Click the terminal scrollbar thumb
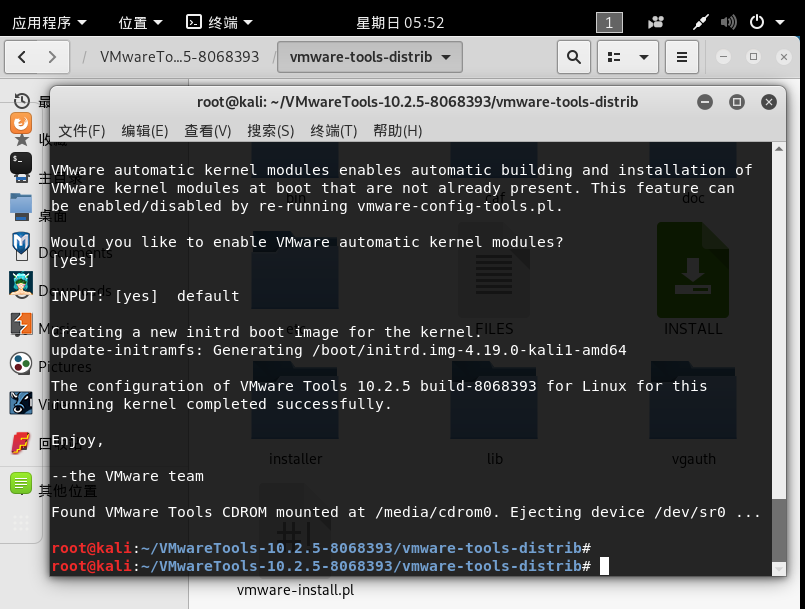The image size is (805, 609). [x=779, y=530]
